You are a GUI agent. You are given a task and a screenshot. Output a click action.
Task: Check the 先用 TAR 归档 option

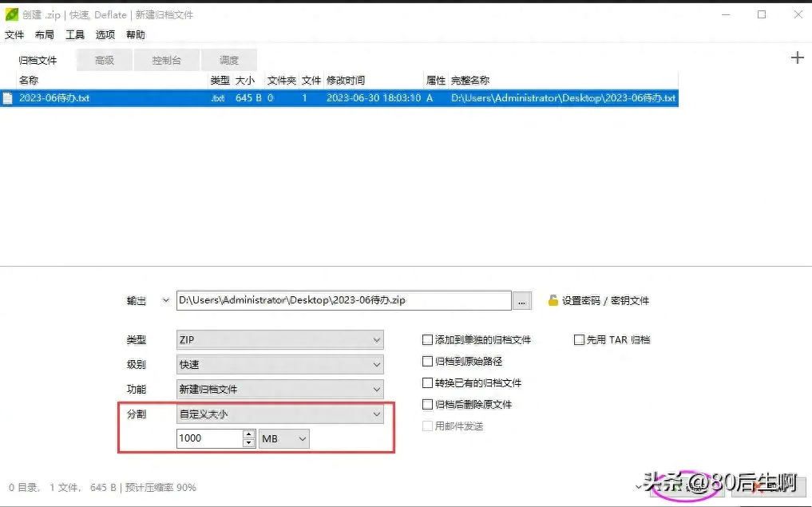[580, 340]
